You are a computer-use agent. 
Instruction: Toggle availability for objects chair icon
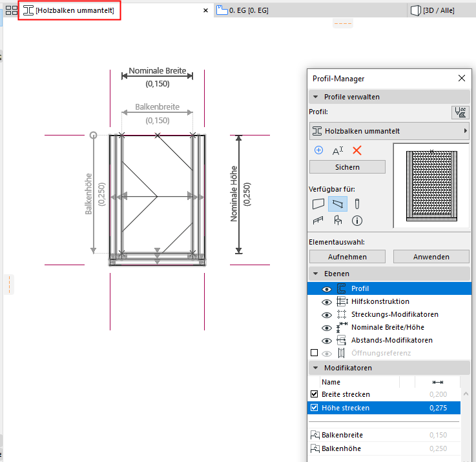tap(338, 220)
